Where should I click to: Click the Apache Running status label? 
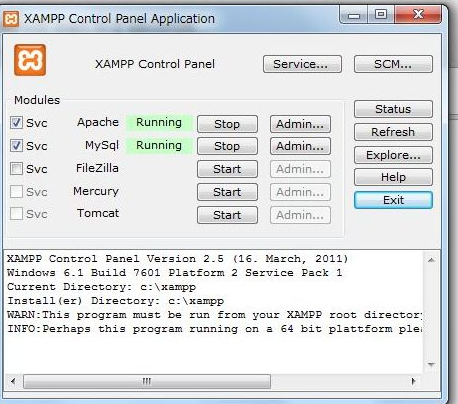159,122
